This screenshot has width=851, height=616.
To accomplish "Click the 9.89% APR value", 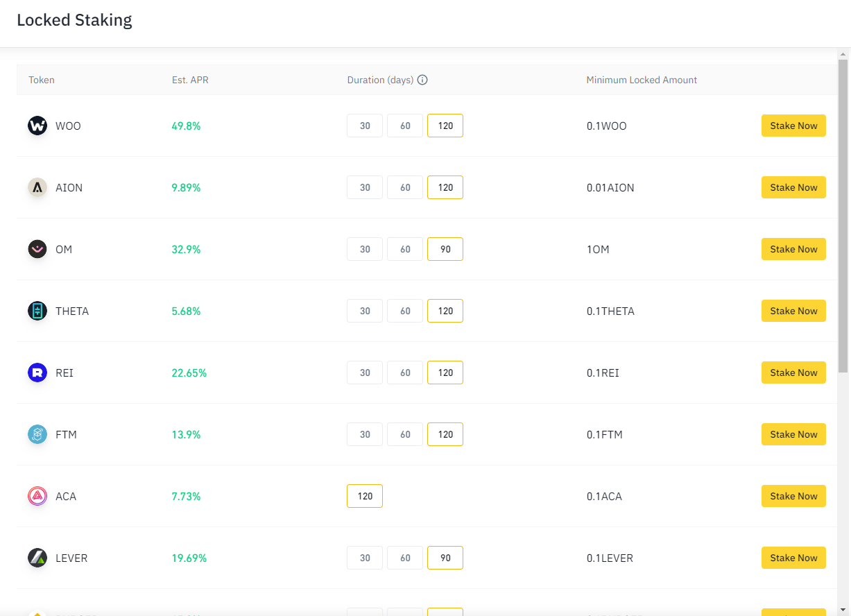I will tap(186, 187).
